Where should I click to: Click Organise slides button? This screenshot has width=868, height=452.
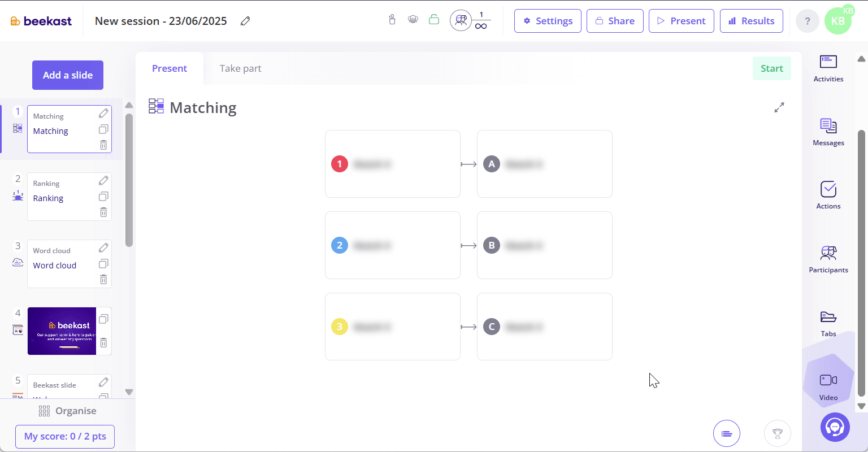click(x=67, y=411)
